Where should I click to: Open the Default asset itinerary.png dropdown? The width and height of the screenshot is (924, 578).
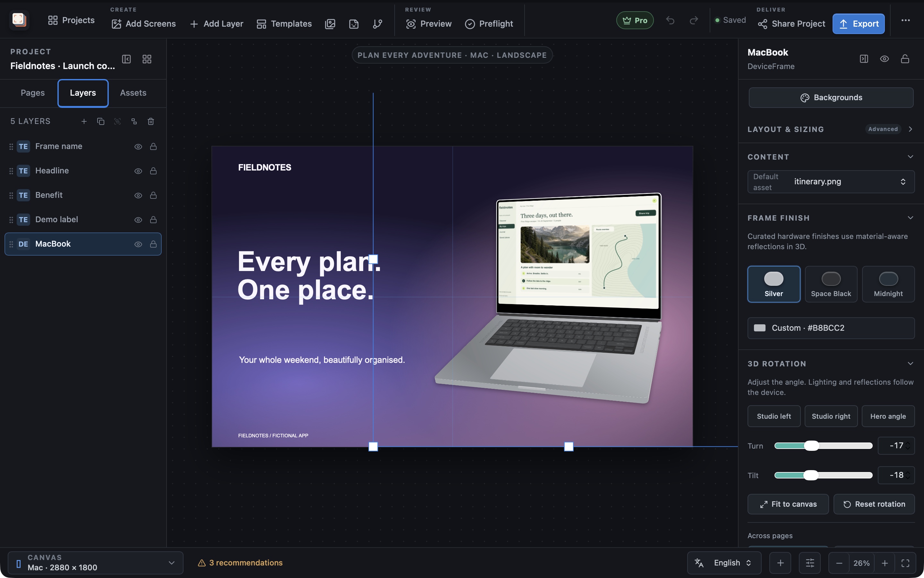coord(831,181)
